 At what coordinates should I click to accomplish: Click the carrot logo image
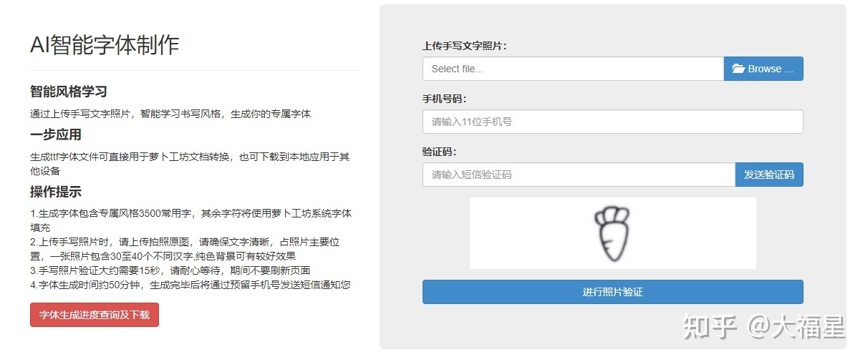coord(612,233)
